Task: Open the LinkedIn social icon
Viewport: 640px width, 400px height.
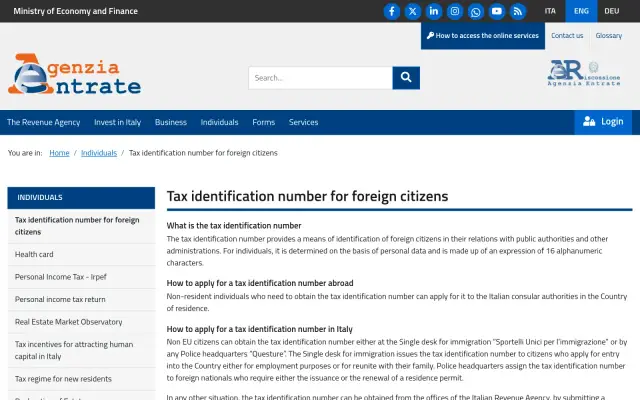Action: [433, 11]
